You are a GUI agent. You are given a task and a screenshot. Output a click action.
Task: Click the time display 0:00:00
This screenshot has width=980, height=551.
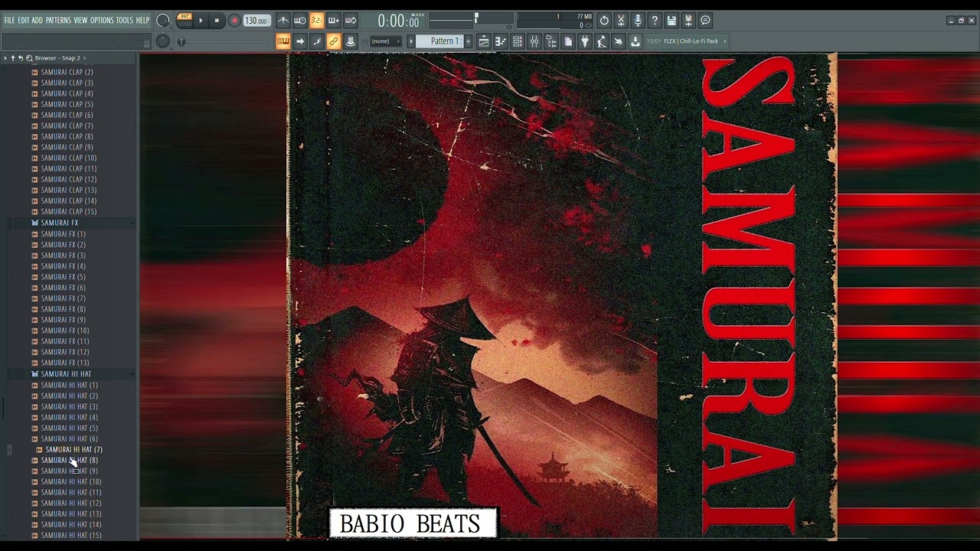pyautogui.click(x=398, y=21)
